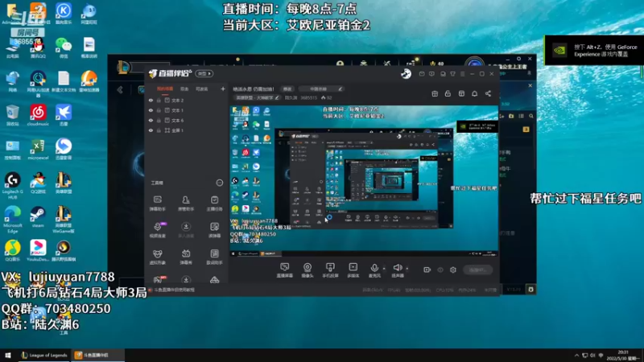The width and height of the screenshot is (644, 362).
Task: Collapse the toolbox section with the circle button
Action: [220, 183]
